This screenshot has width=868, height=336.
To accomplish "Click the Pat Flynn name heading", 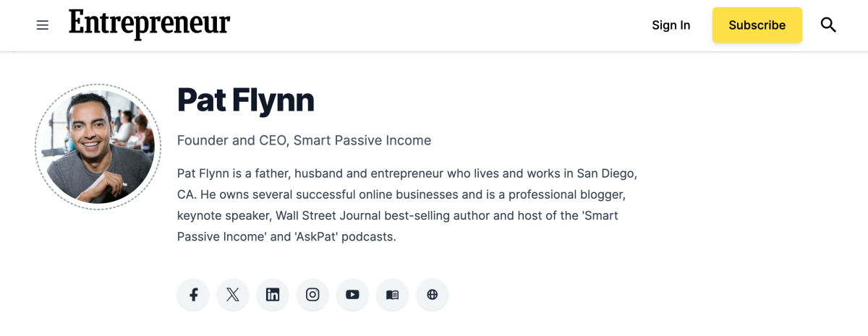I will point(246,100).
